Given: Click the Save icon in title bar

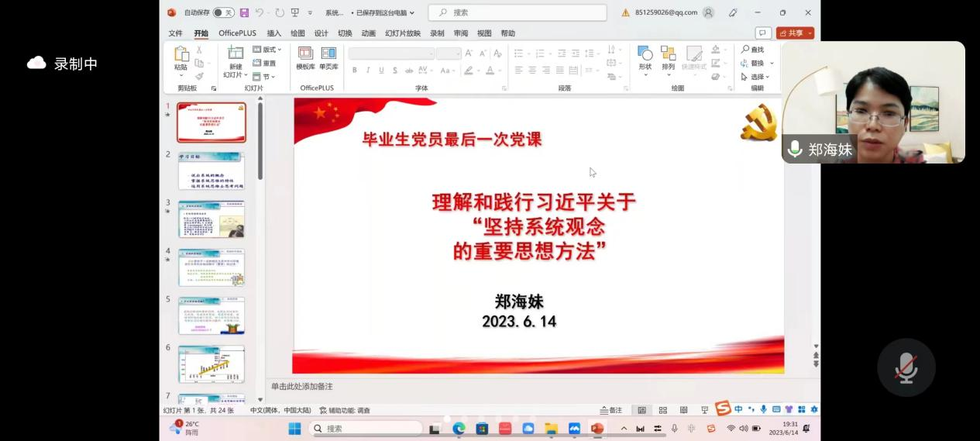Looking at the screenshot, I should coord(244,12).
